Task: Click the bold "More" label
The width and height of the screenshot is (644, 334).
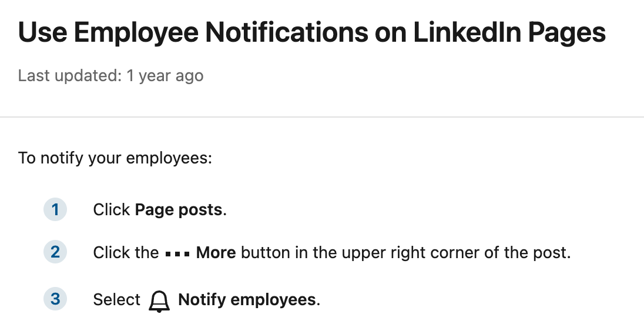Action: [x=216, y=253]
